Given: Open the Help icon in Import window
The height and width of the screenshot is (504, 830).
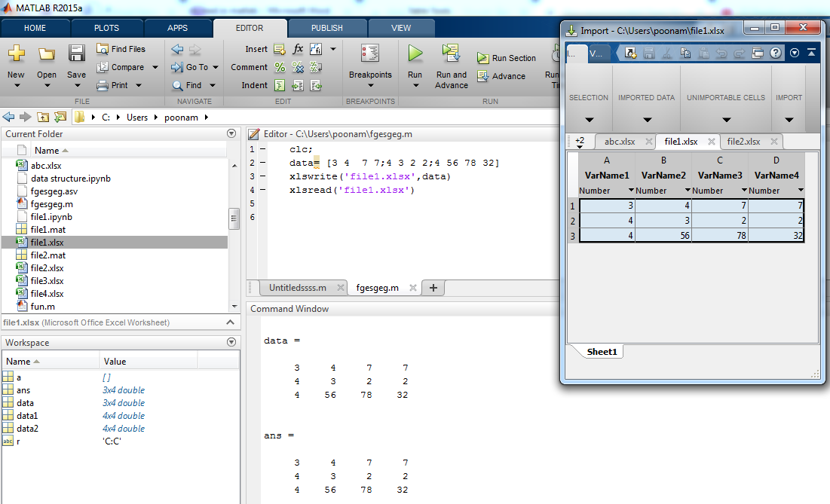Looking at the screenshot, I should [x=775, y=53].
